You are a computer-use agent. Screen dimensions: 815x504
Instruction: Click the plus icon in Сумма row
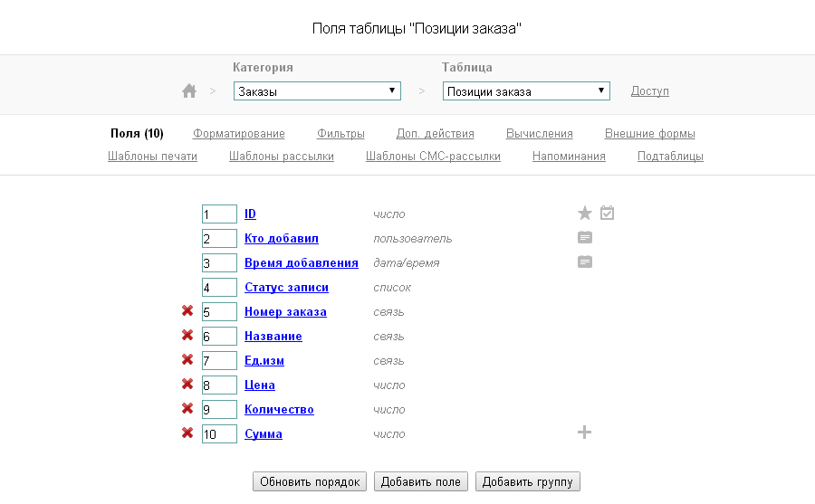[x=585, y=433]
